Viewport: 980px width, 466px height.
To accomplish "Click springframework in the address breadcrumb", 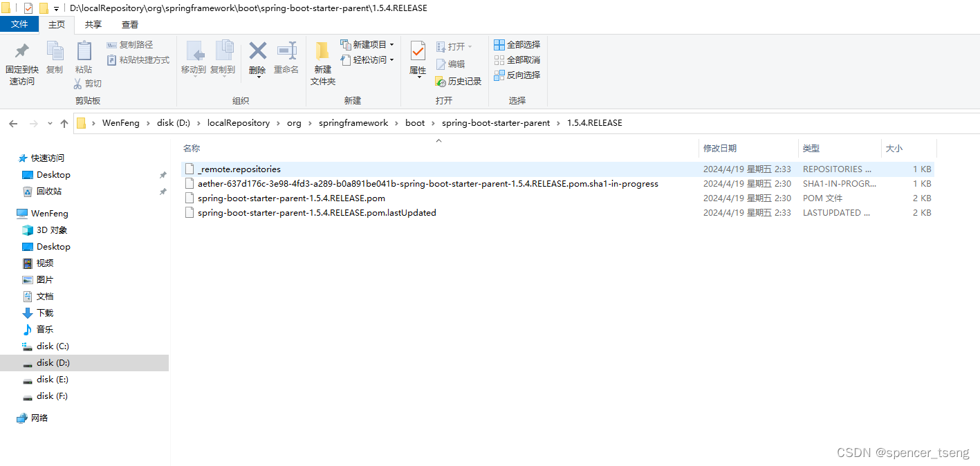I will pos(353,123).
